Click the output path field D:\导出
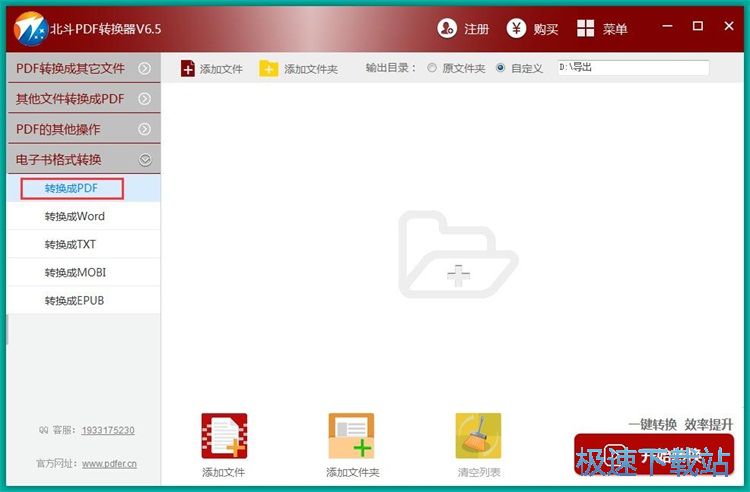 pyautogui.click(x=633, y=67)
